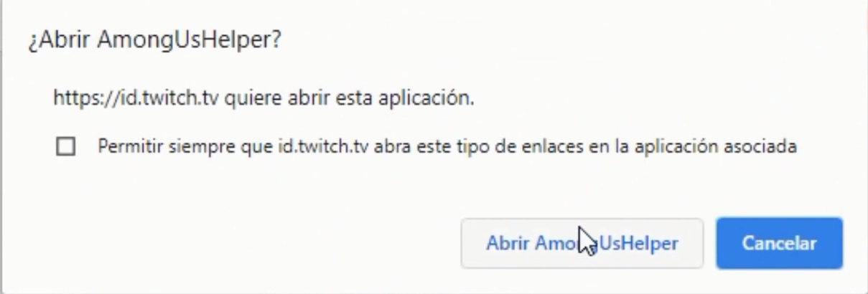Click the white-outlined Abrir button beside Cancelar
868x294 pixels.
point(582,243)
